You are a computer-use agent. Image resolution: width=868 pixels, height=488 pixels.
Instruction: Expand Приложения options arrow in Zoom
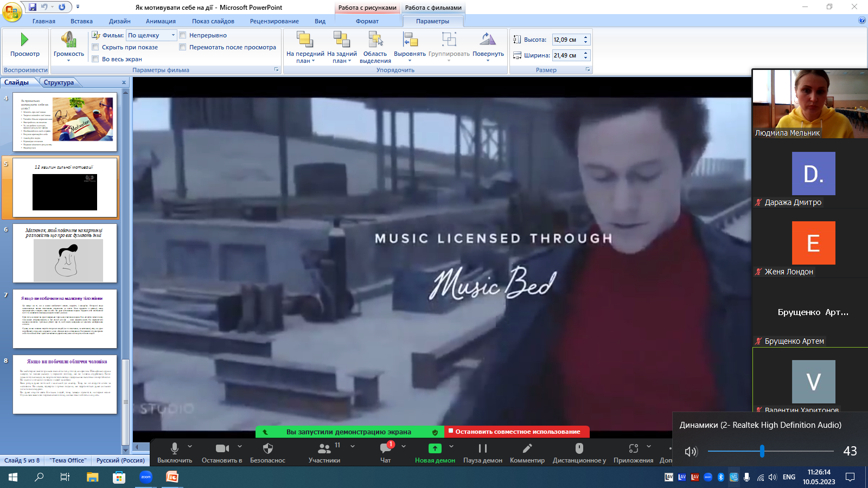pyautogui.click(x=649, y=446)
